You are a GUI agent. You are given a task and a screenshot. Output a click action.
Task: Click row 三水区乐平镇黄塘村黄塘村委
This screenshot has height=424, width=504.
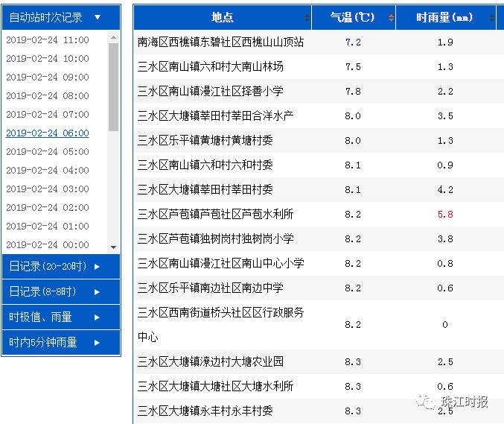coord(319,141)
